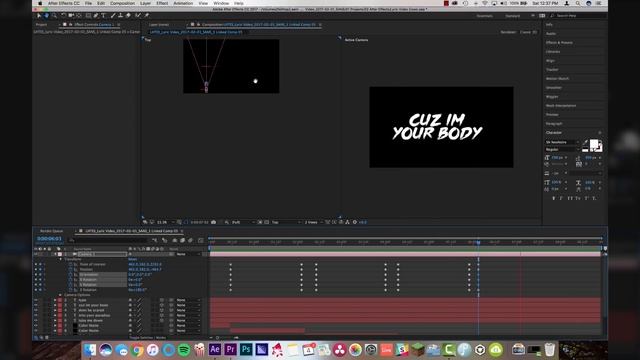Click the Transform Reset link

[133, 259]
